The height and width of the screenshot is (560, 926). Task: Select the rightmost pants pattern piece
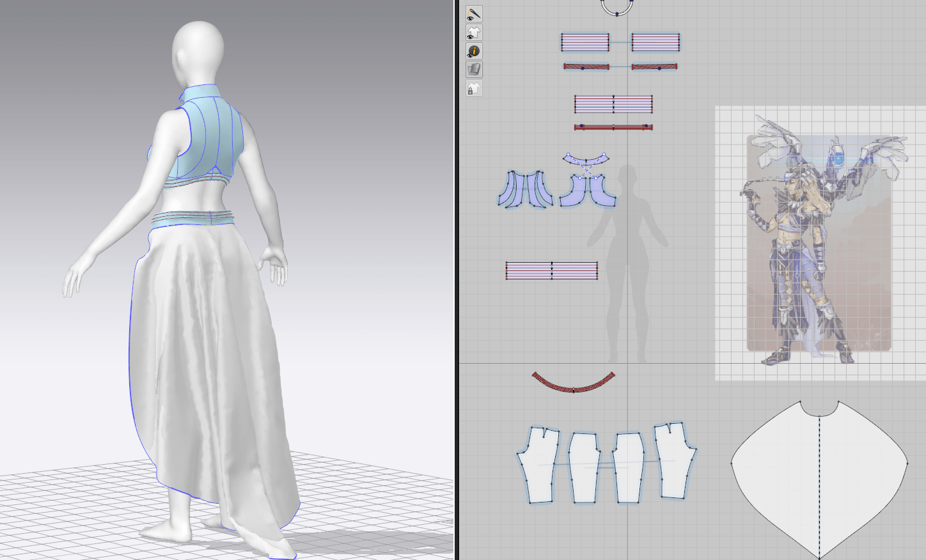(x=674, y=462)
